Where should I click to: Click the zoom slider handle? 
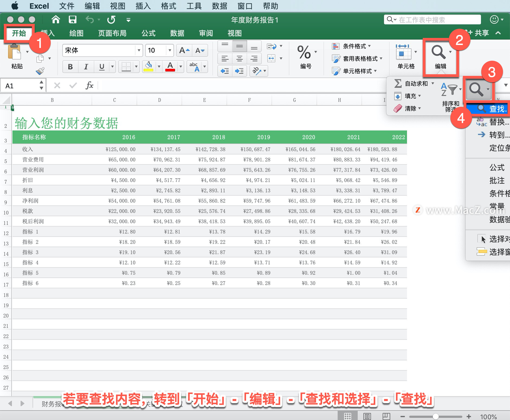(435, 416)
